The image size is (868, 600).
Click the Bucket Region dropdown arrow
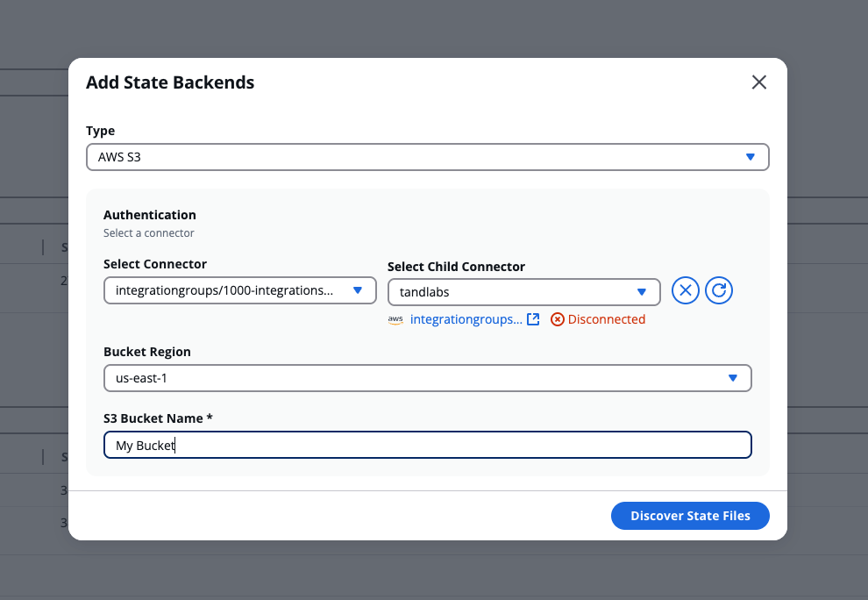[734, 377]
